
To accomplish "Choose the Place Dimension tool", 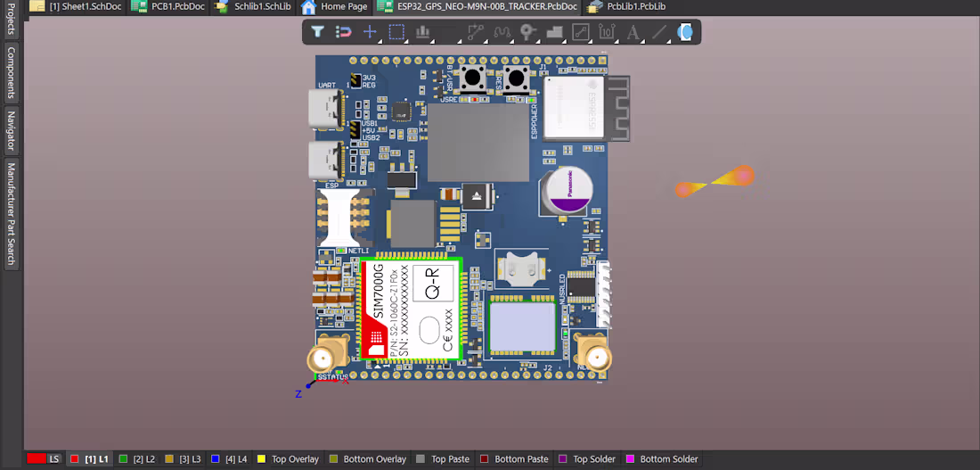I will point(606,31).
